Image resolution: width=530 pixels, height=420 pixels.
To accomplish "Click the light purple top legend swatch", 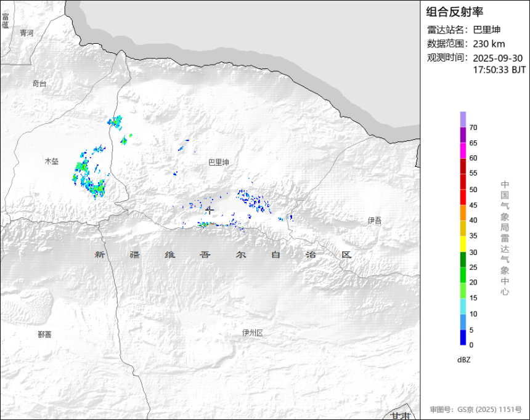I will pos(463,119).
